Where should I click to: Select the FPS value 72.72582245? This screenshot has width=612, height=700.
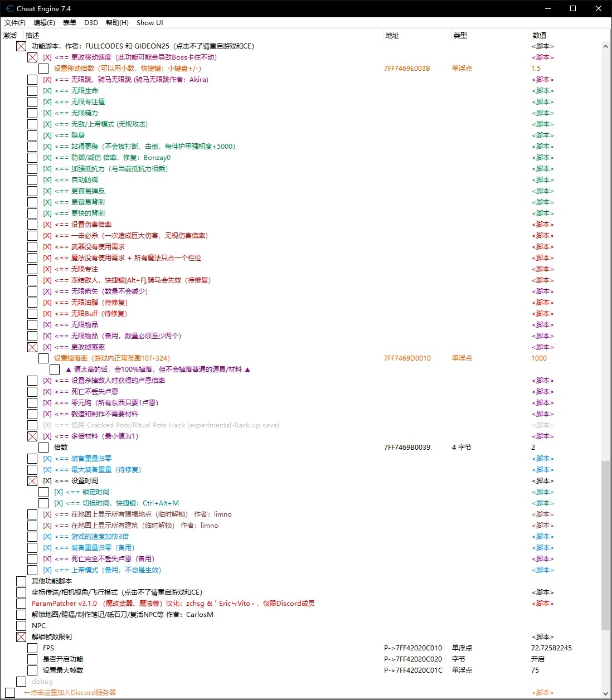551,648
